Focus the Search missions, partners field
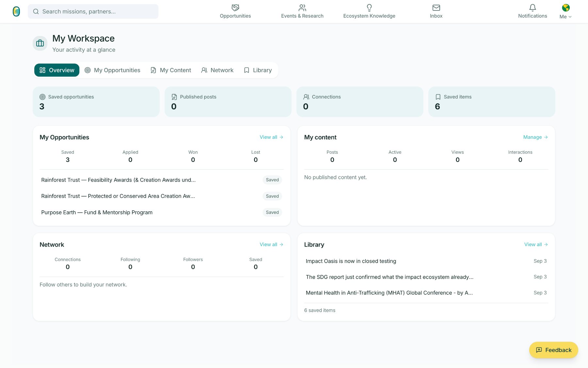This screenshot has width=588, height=368. [93, 11]
